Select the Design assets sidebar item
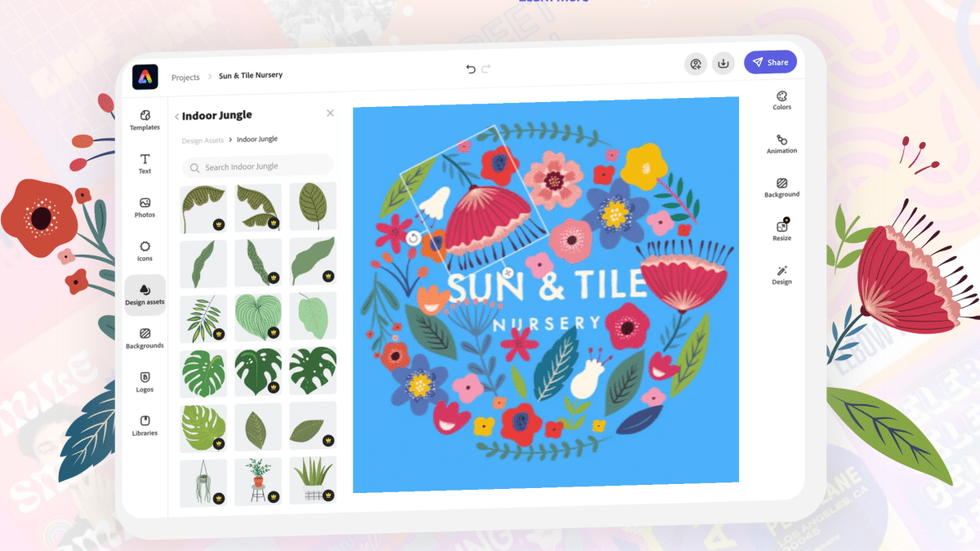980x551 pixels. (x=145, y=295)
